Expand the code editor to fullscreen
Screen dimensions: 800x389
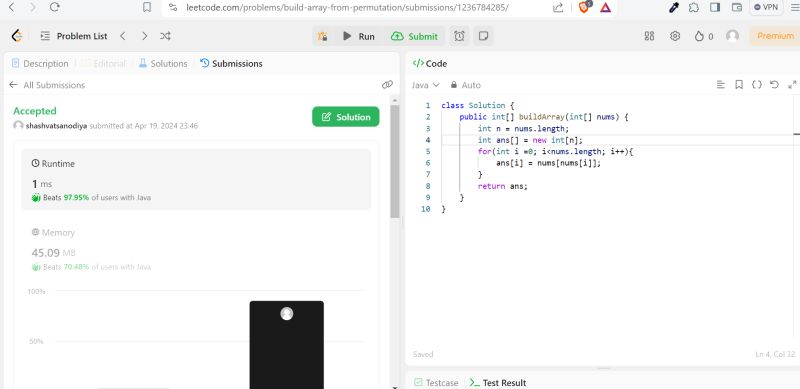pyautogui.click(x=792, y=85)
